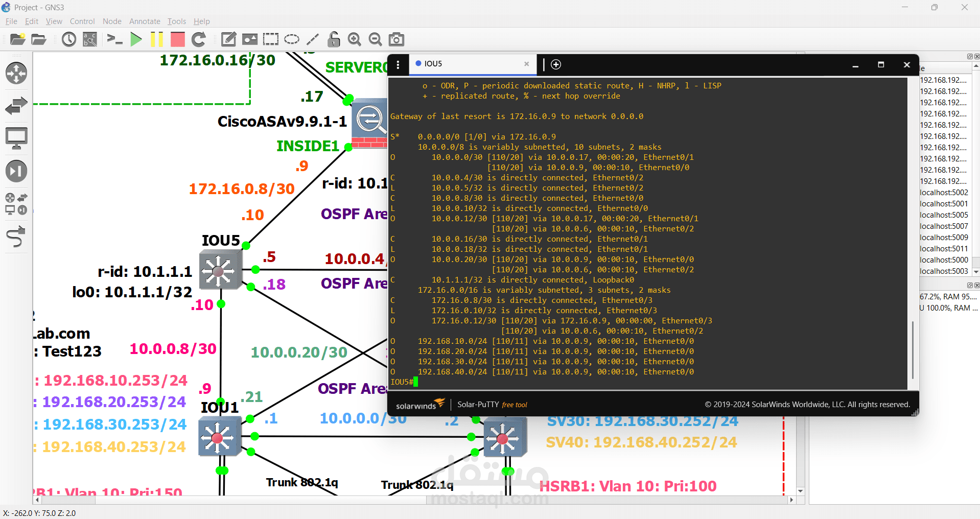Select the Add a link tool
This screenshot has height=519, width=980.
(x=16, y=237)
